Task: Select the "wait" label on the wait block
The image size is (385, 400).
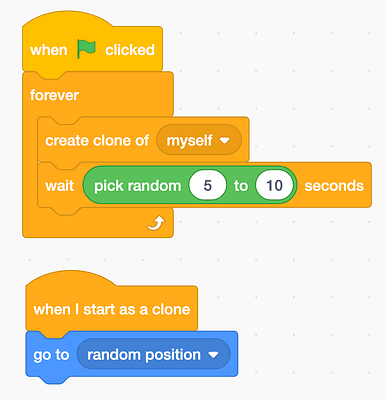Action: [60, 186]
